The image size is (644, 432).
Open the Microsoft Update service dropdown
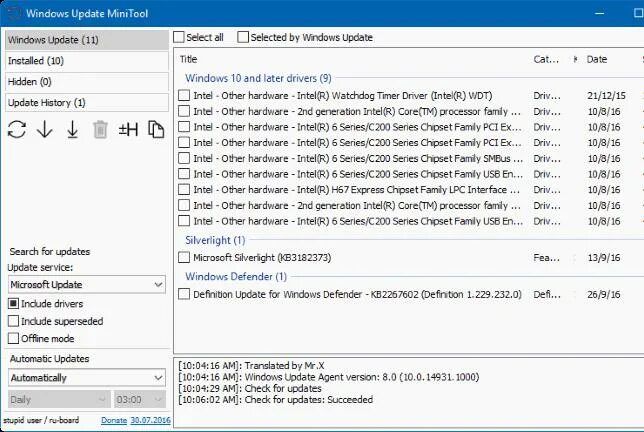(87, 285)
